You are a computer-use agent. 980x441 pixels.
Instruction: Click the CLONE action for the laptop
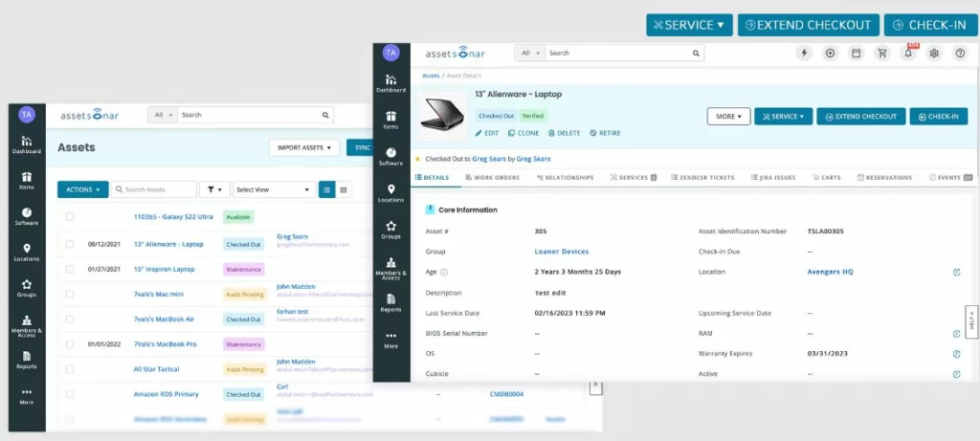pos(523,133)
